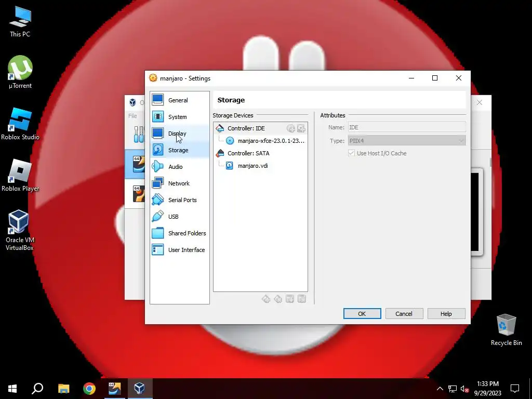Open the Roblox Studio desktop shortcut
Image resolution: width=532 pixels, height=399 pixels.
pyautogui.click(x=20, y=124)
